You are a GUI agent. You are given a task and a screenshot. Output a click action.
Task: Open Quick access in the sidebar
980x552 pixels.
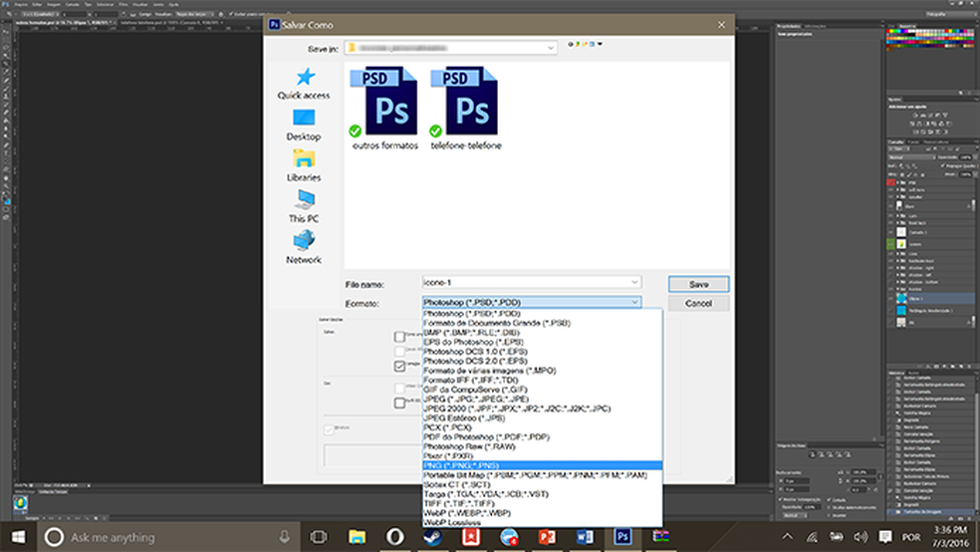coord(303,82)
